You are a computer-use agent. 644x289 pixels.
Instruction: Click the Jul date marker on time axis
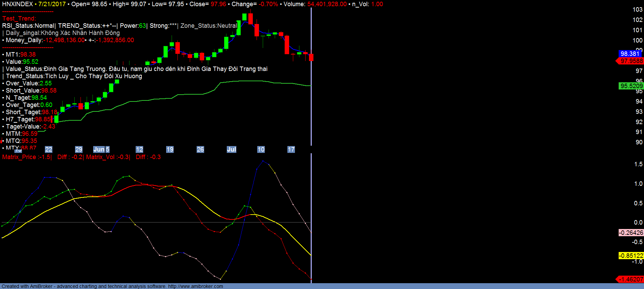(x=231, y=149)
